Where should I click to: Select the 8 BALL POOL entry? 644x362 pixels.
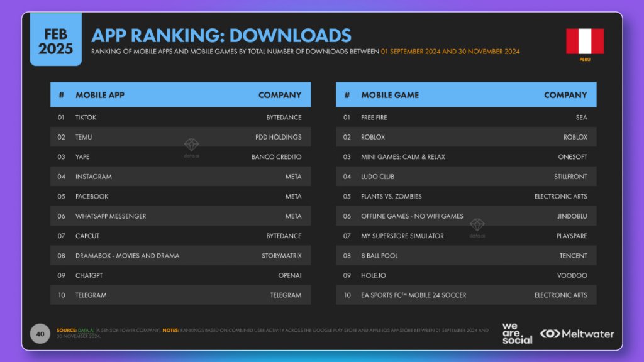point(379,255)
